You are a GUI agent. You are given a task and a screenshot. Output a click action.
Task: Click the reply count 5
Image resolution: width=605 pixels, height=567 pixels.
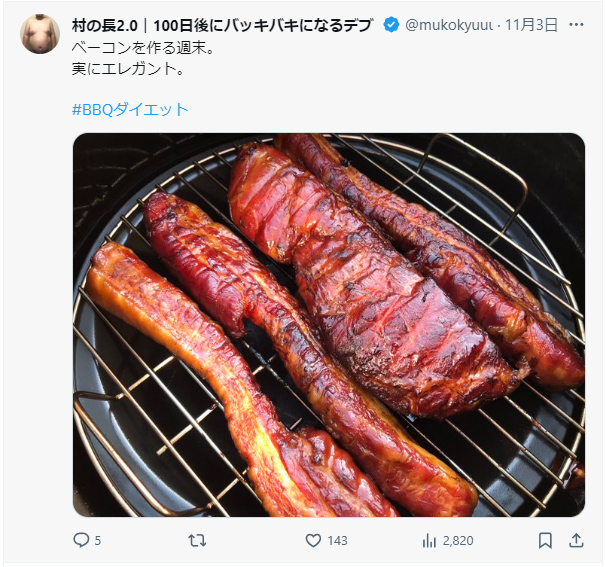point(98,540)
